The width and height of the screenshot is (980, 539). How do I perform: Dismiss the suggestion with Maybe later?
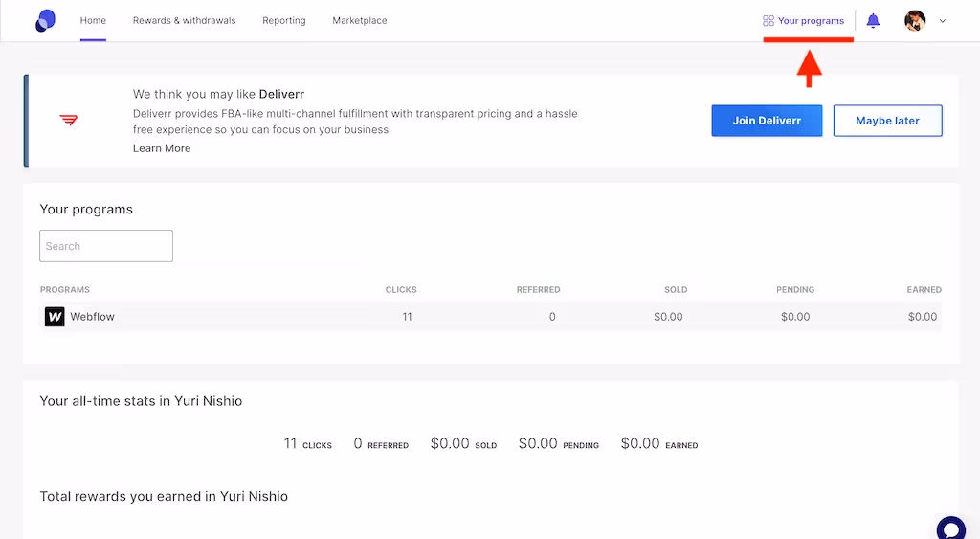point(887,121)
